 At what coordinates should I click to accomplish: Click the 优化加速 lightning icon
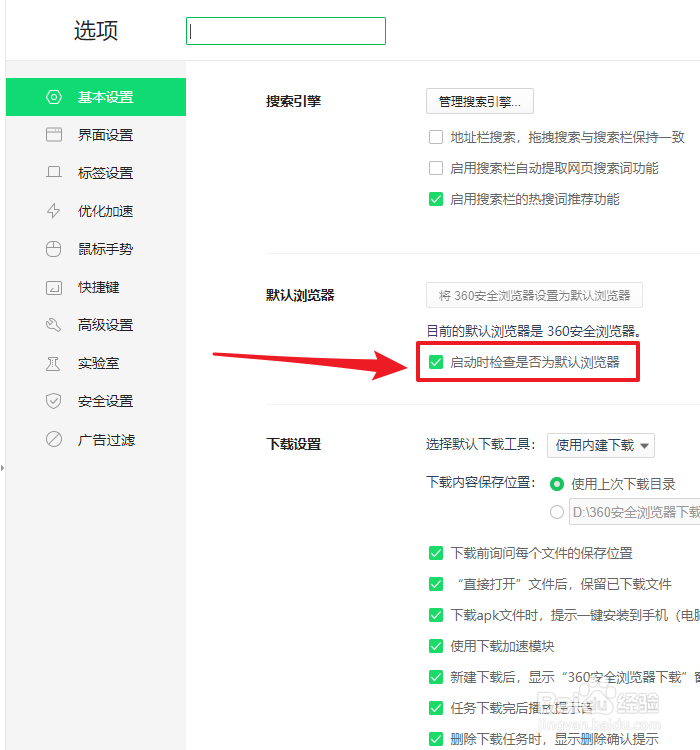pyautogui.click(x=54, y=210)
